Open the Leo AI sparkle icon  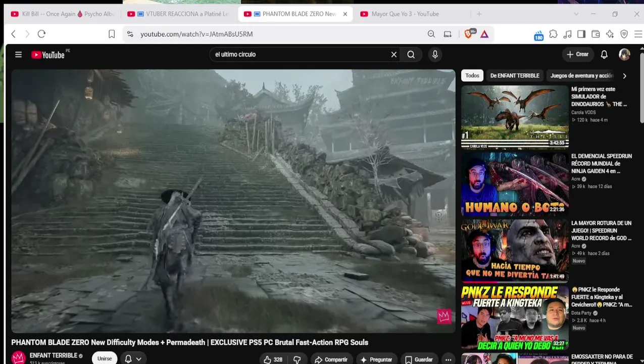click(x=610, y=34)
